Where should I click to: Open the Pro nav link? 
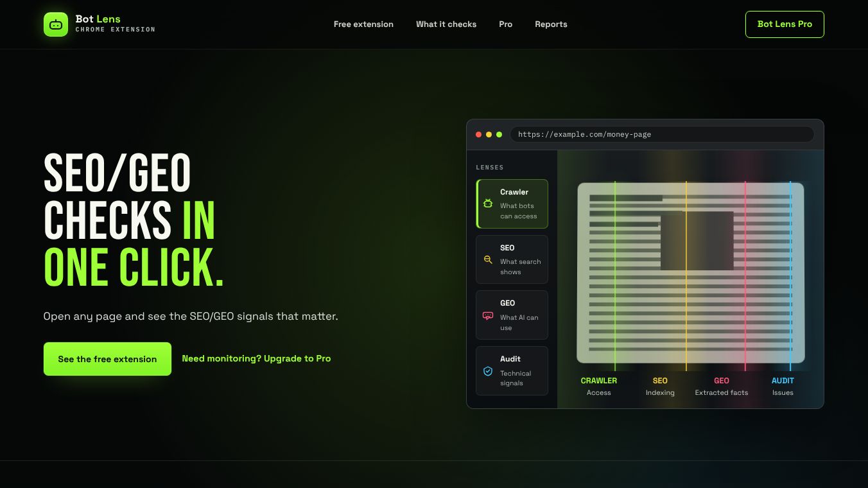[x=506, y=24]
